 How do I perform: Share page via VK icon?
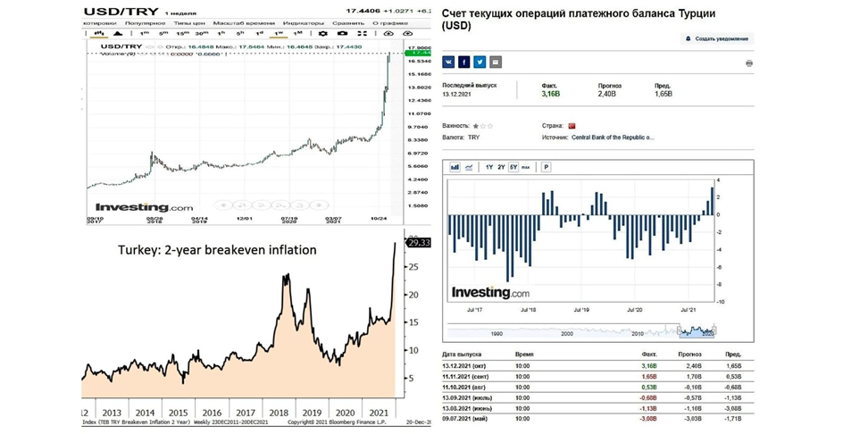pos(447,62)
